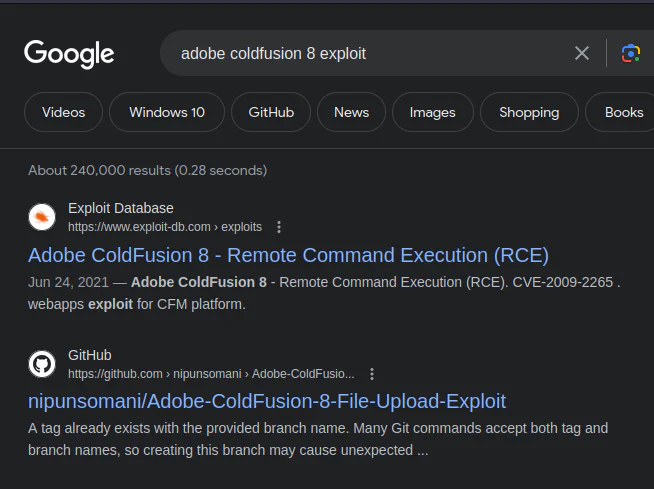
Task: Switch to Shopping results
Action: click(529, 112)
